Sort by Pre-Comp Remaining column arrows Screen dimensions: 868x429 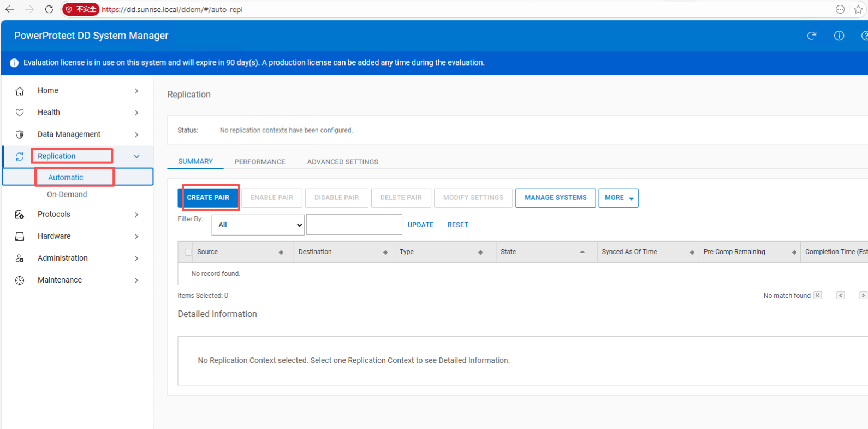pos(794,252)
